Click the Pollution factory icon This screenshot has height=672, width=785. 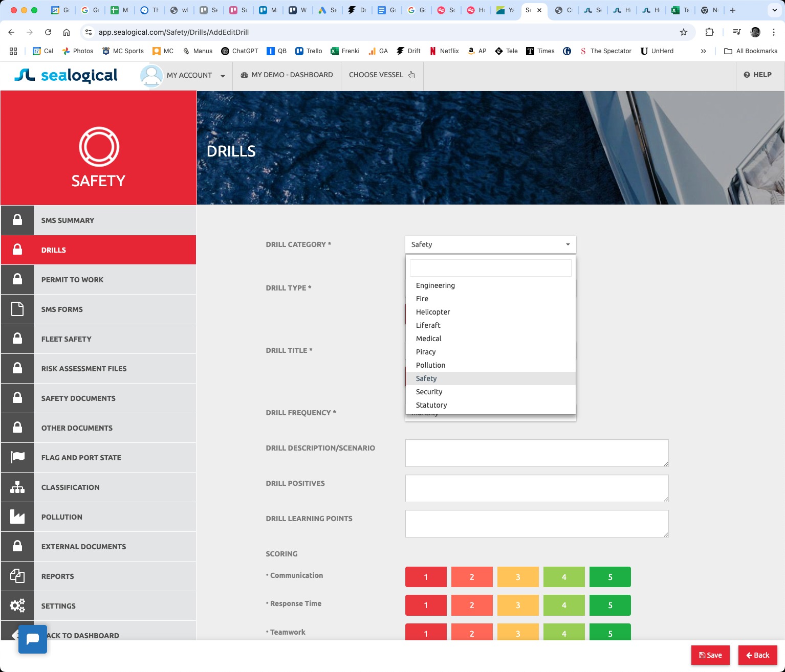17,517
